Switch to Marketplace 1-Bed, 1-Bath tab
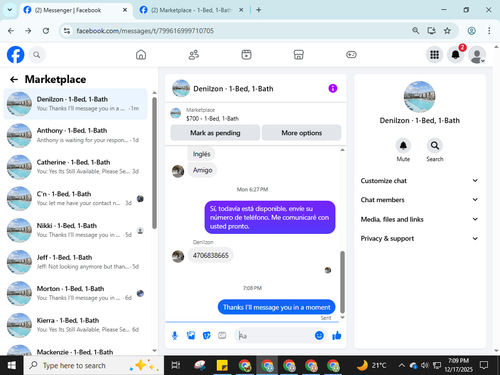 tap(192, 10)
